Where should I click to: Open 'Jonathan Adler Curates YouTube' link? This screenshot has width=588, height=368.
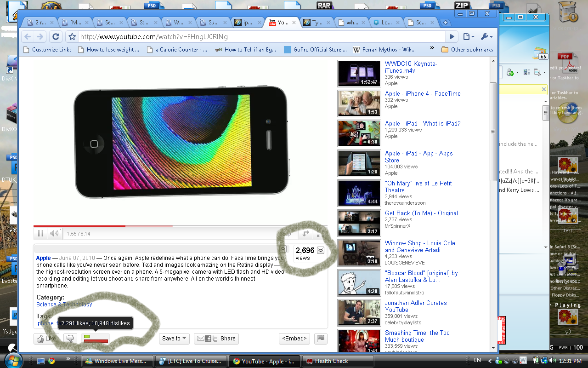[x=416, y=306]
